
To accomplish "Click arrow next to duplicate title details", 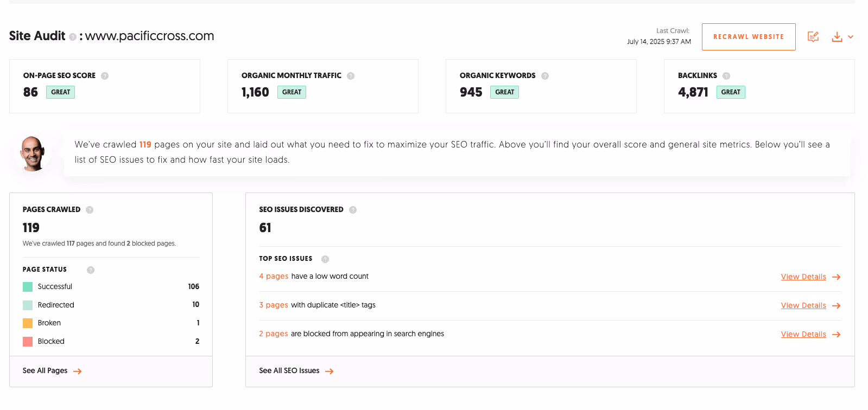I will point(837,306).
